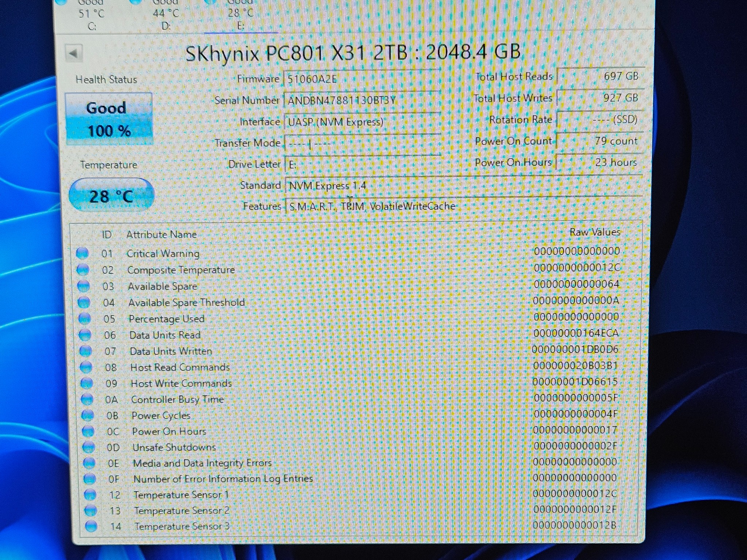Click the status icon for Error Information Log Entries
Screen dimensions: 747x560
90,479
